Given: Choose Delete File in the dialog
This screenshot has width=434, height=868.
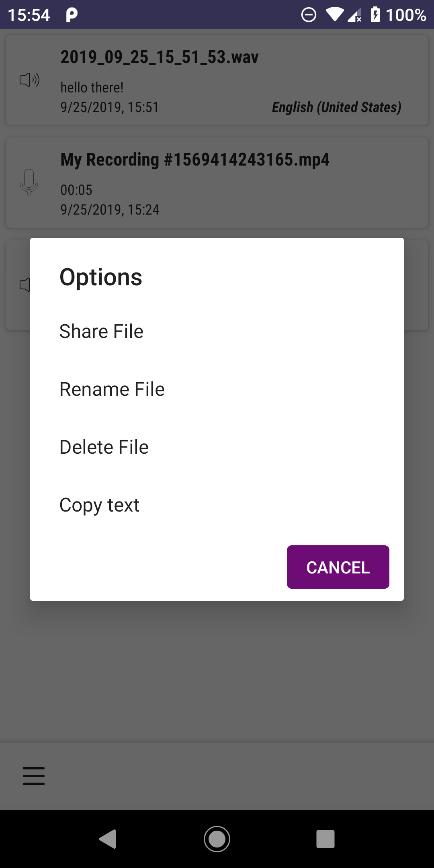Looking at the screenshot, I should (104, 447).
